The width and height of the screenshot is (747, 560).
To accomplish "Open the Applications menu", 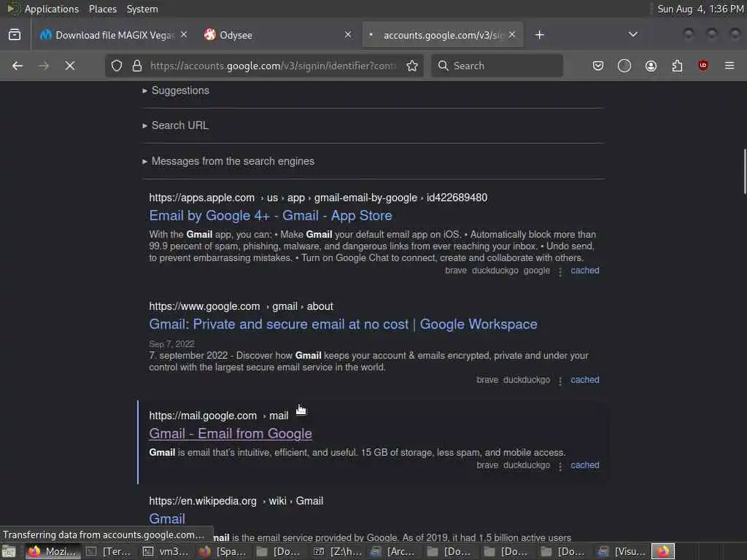I will point(52,9).
